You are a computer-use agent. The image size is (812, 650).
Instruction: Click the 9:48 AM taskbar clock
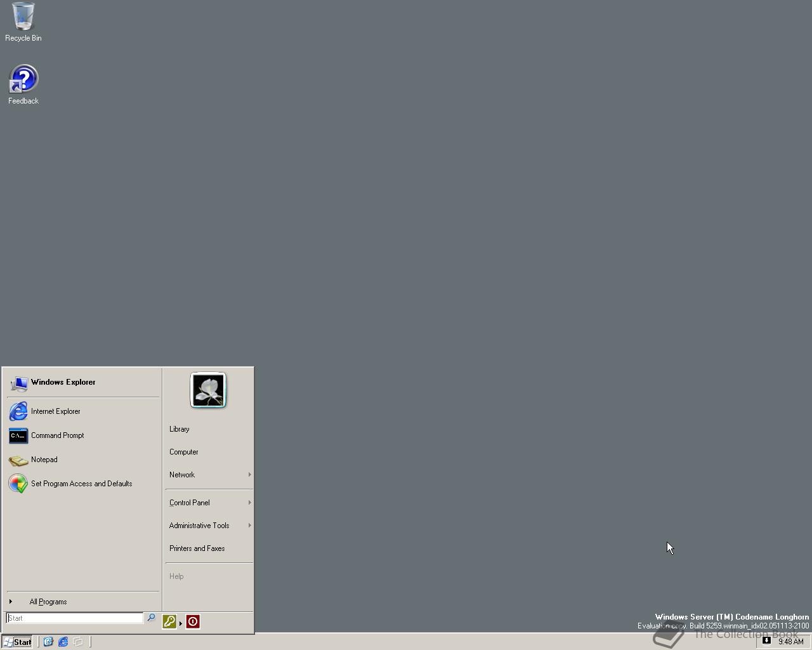791,641
